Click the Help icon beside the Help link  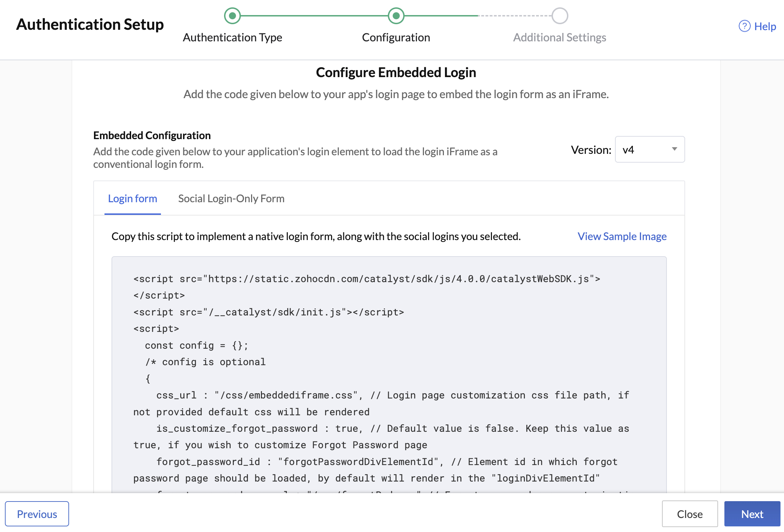point(744,26)
